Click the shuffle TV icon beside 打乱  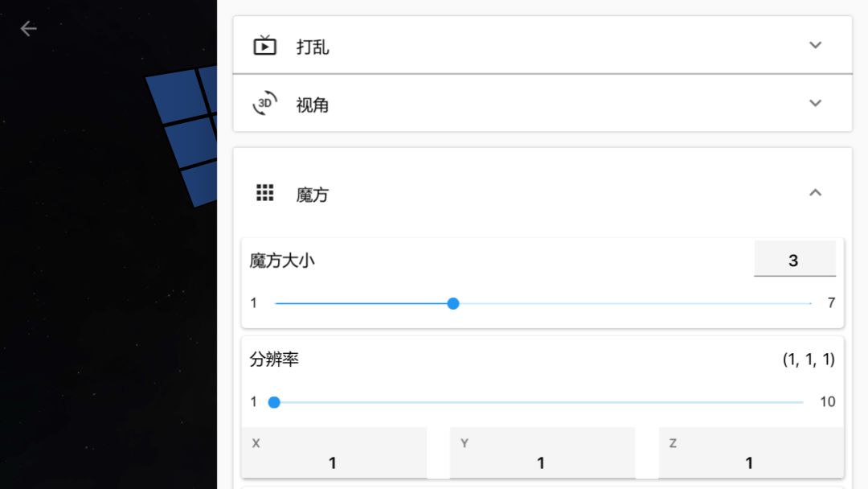[266, 45]
